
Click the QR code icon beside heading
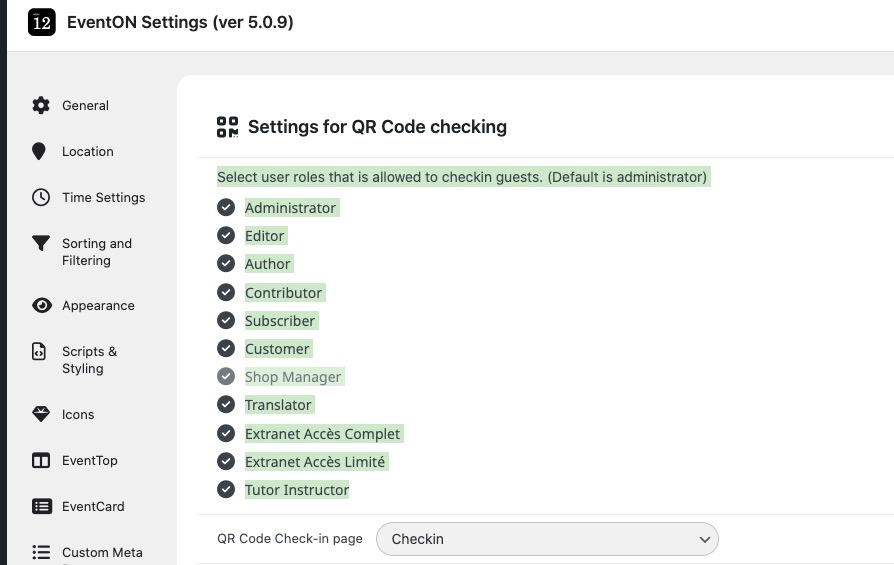point(227,127)
